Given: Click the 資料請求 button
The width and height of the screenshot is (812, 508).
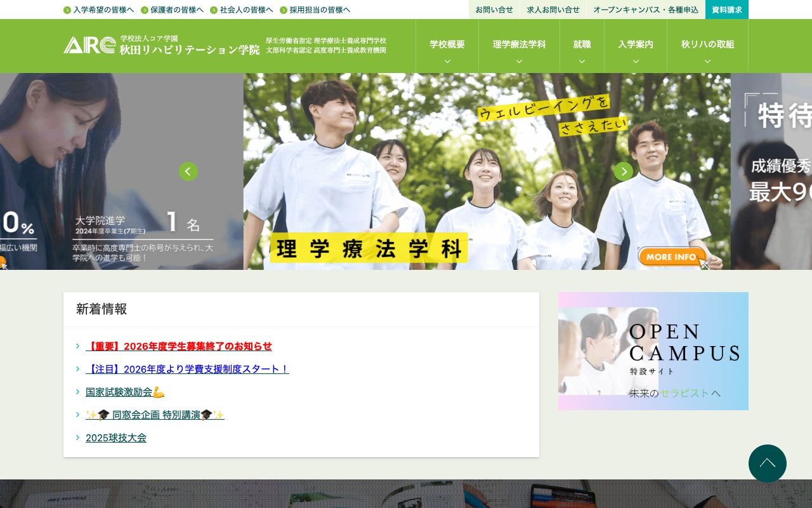Looking at the screenshot, I should coord(726,10).
